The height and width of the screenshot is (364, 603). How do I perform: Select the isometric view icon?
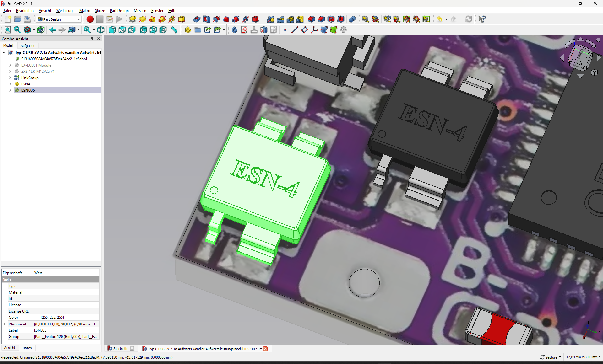point(101,30)
